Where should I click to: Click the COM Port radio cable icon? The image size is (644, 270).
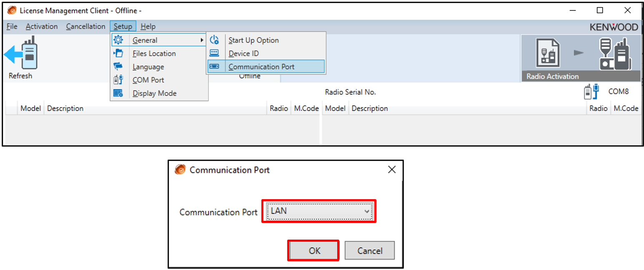118,80
